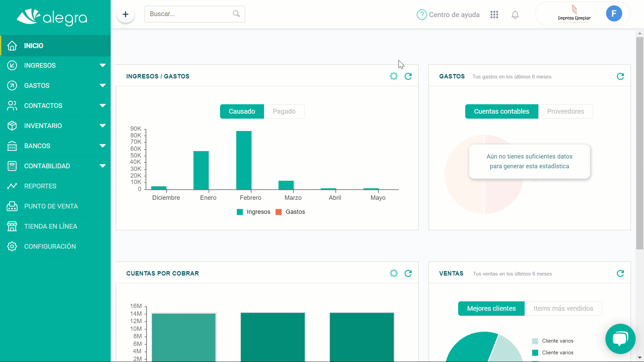Click the Empresa Ejemplar company logo

574,13
